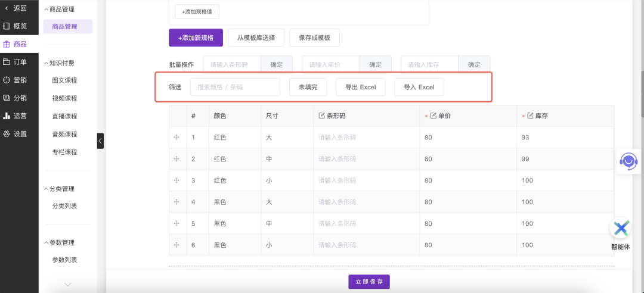Click the 返回 back arrow icon
This screenshot has height=293, width=644.
[x=6, y=8]
